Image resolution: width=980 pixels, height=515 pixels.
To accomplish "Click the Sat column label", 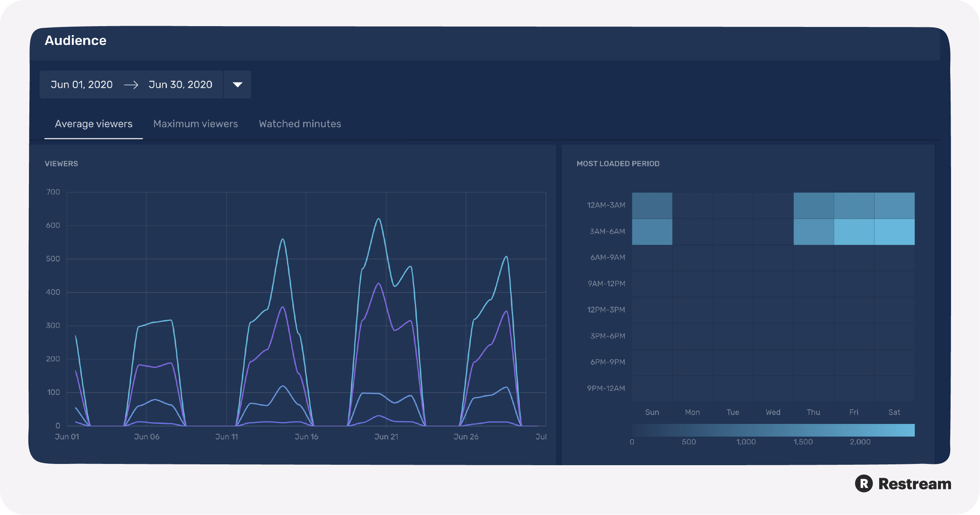I will pos(894,412).
